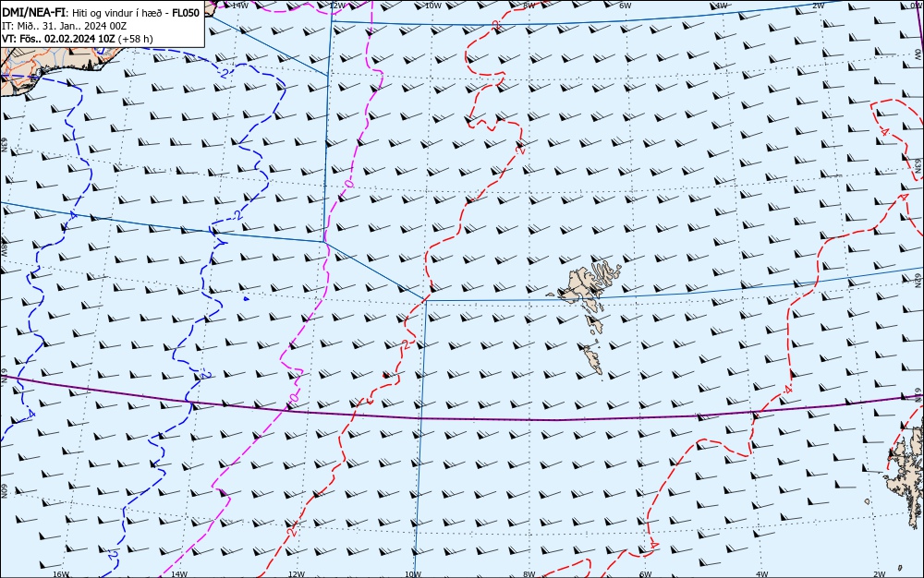Click the red "4" label near bottom 6W

[x=653, y=546]
